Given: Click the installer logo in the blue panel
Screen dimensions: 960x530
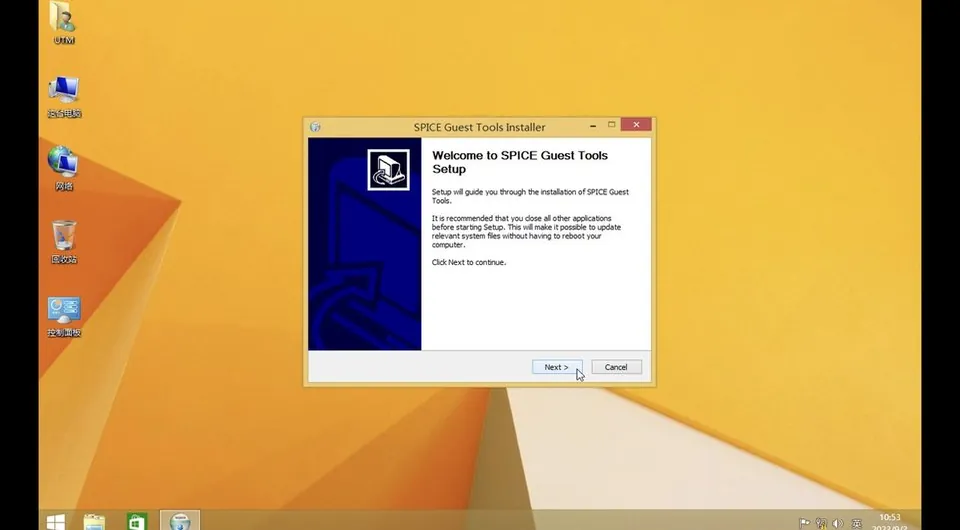Looking at the screenshot, I should point(389,170).
